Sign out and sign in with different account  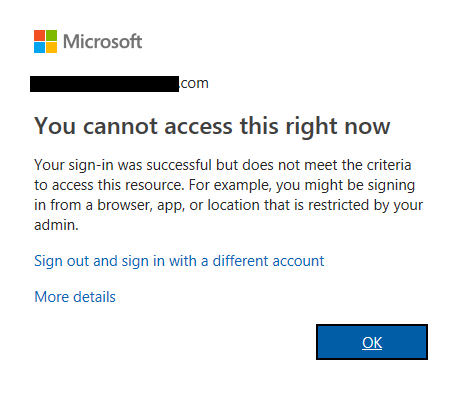tap(179, 261)
